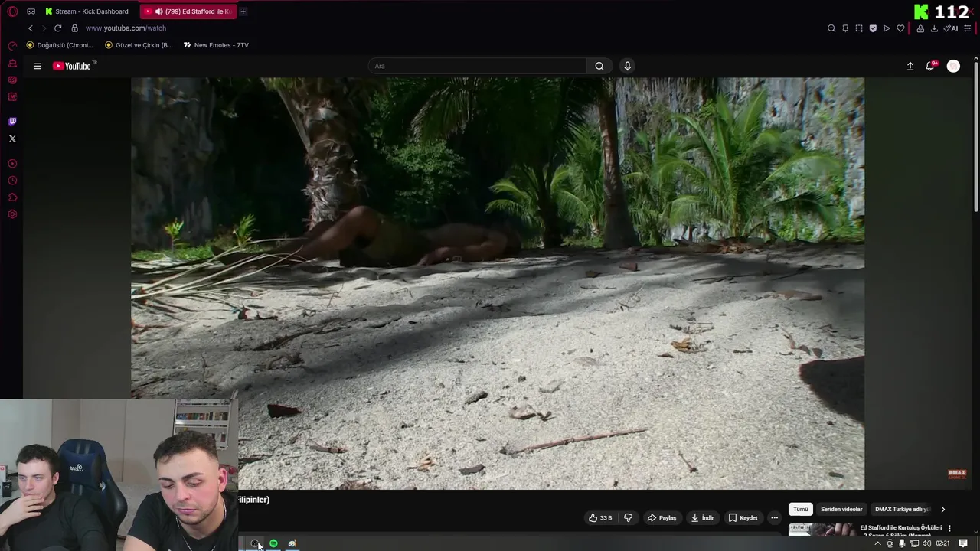
Task: Add page to bookmarks heart icon
Action: click(900, 28)
